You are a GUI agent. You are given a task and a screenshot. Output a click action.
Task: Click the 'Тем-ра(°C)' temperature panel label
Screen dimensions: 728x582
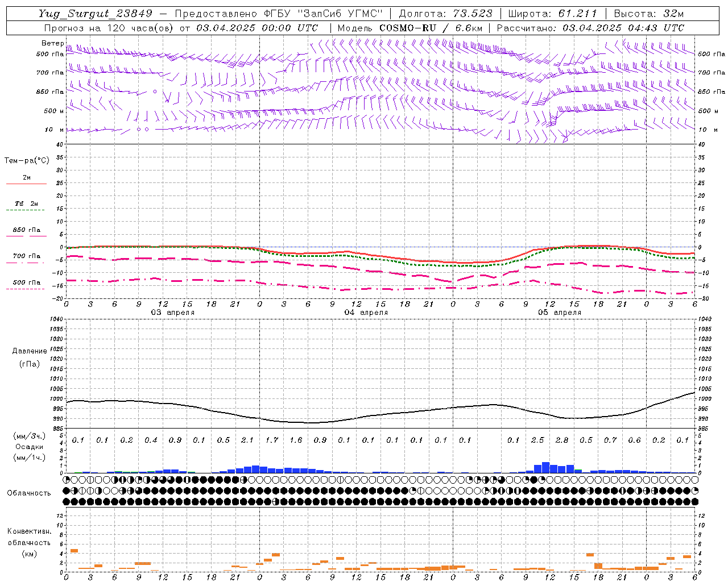pyautogui.click(x=27, y=161)
